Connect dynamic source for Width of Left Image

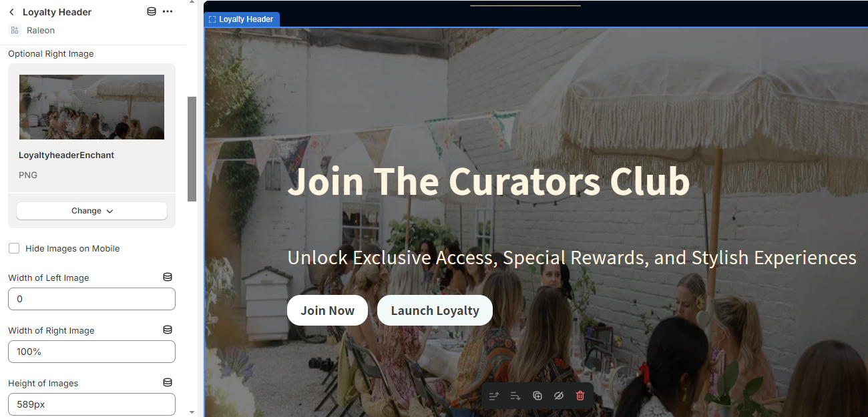tap(168, 277)
